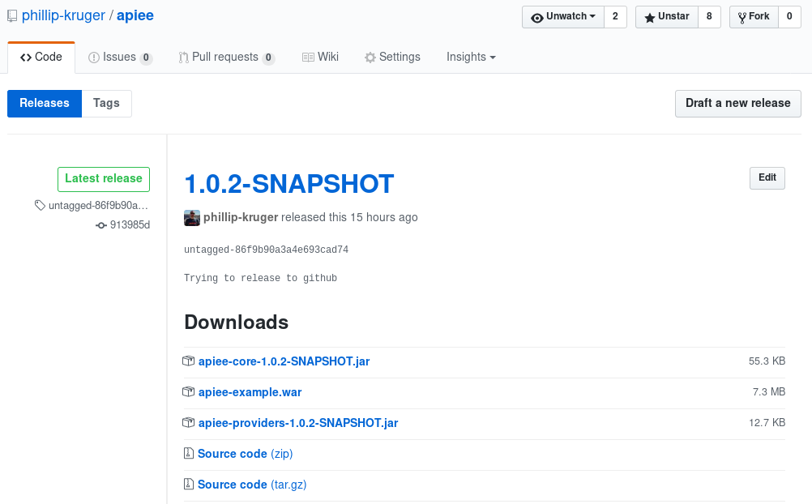Download apiee-providers-1.0.2-SNAPSHOT.jar

298,423
